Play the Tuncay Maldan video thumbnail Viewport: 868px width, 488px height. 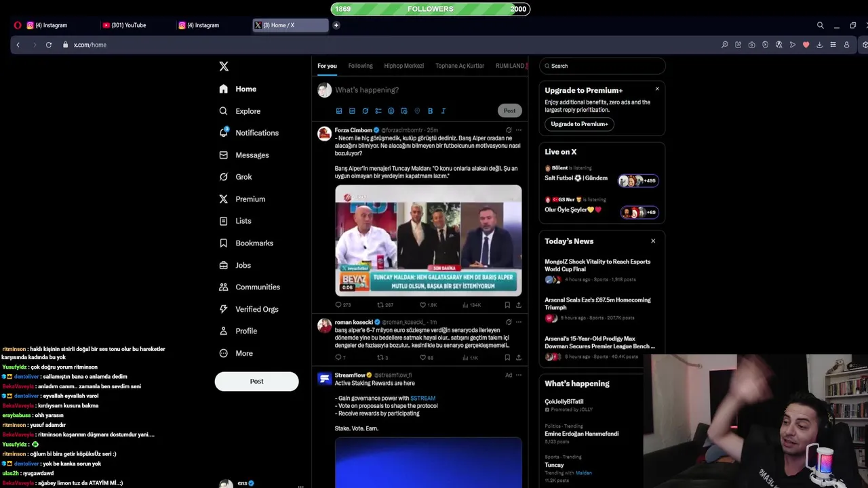(x=428, y=240)
